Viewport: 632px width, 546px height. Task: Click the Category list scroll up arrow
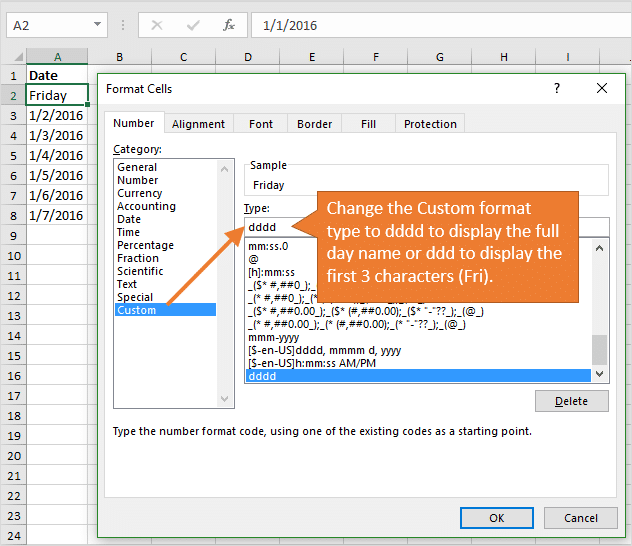click(x=225, y=169)
